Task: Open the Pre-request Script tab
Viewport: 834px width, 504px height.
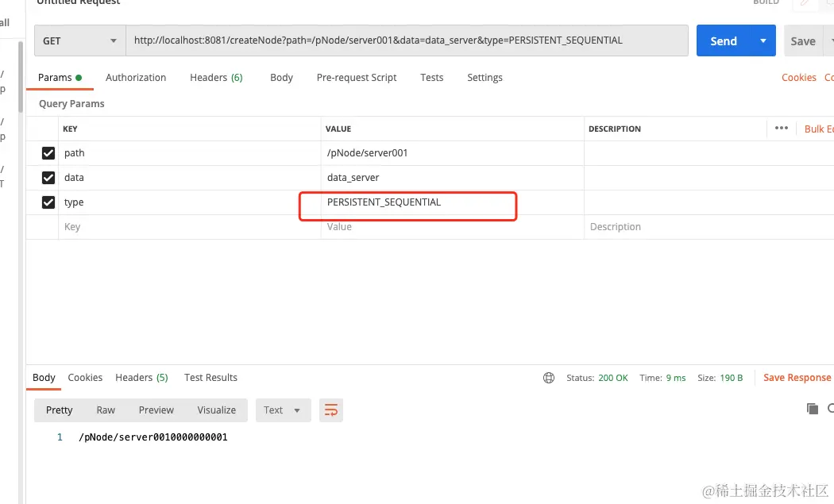Action: [x=357, y=78]
